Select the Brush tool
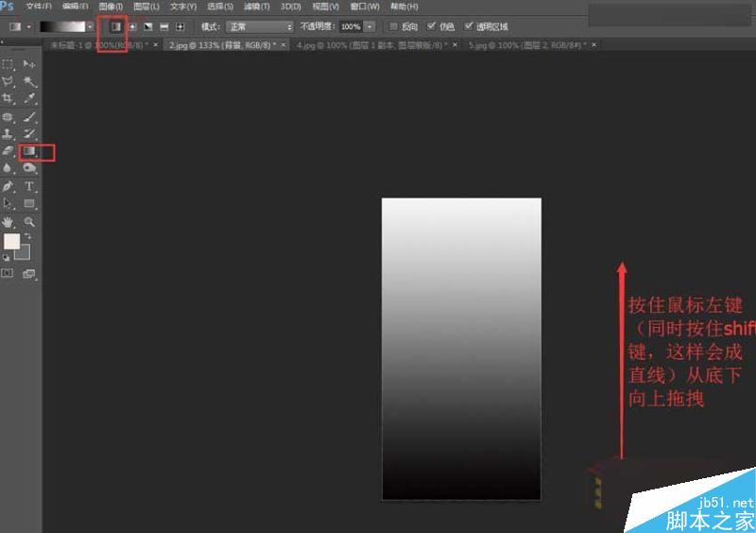 (x=29, y=117)
